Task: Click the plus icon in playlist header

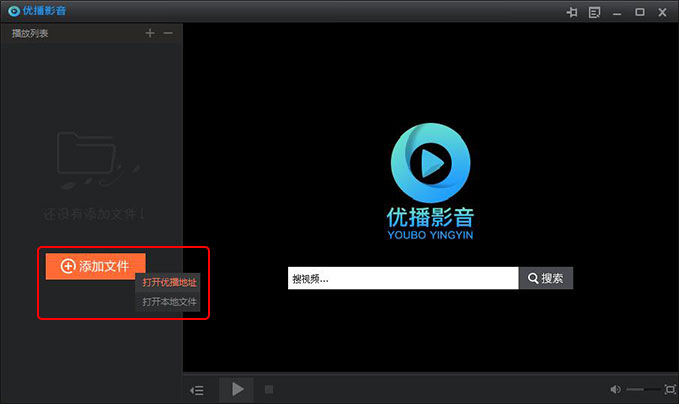Action: pyautogui.click(x=150, y=33)
